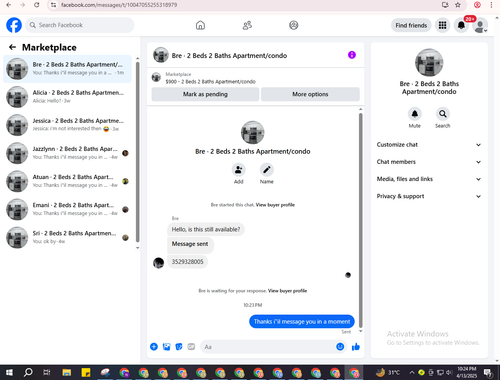500x380 pixels.
Task: Click the sender avatar beside 3529328005
Action: 158,263
